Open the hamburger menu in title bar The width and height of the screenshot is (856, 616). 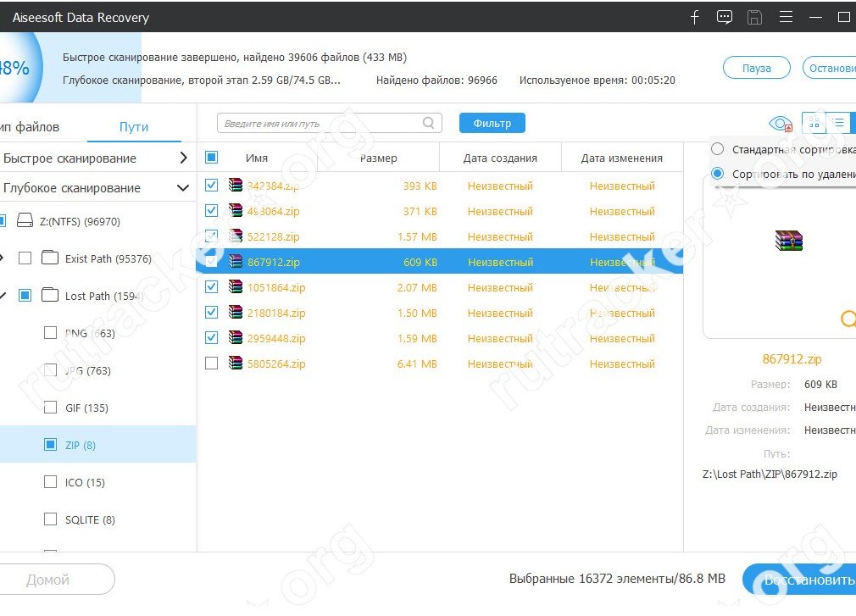click(x=787, y=18)
